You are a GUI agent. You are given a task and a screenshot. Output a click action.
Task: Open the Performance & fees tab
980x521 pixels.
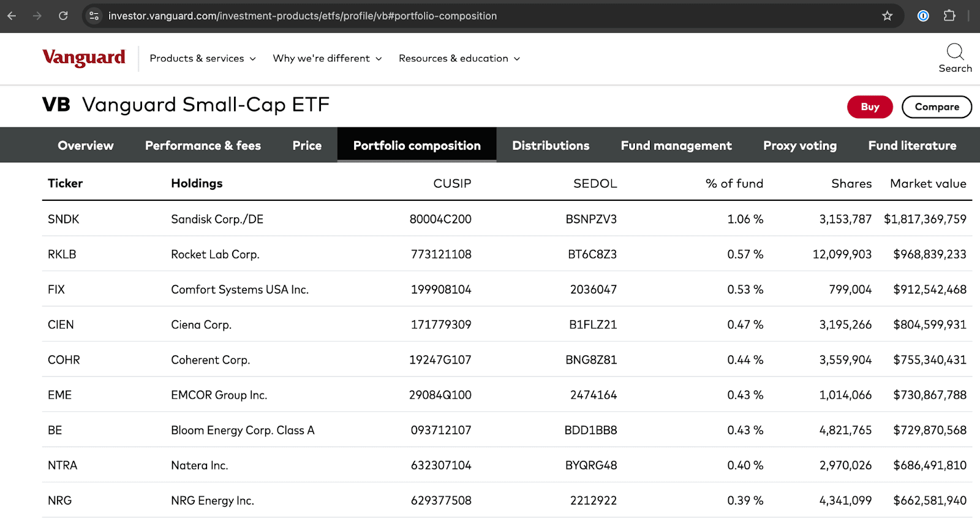point(203,146)
